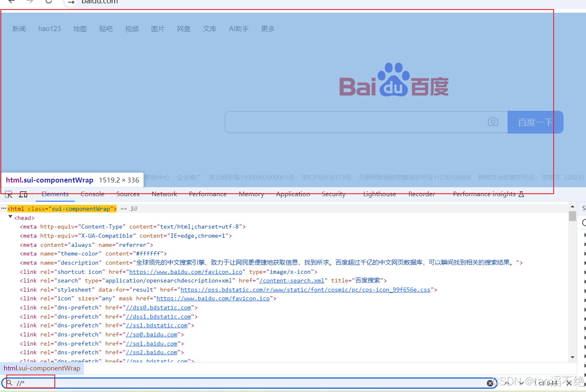Select the meta http-equiv="Content-Type" row
The height and width of the screenshot is (392, 586).
[285, 227]
